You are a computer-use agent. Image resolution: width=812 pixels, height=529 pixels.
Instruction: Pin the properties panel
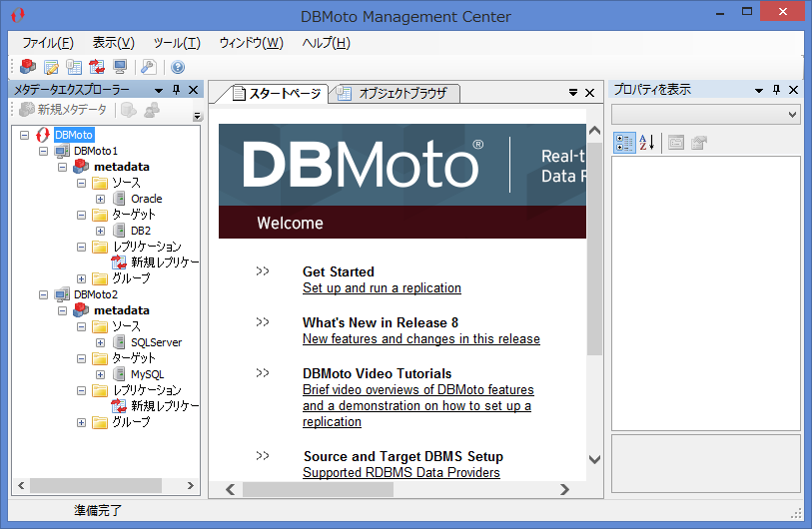(x=776, y=90)
